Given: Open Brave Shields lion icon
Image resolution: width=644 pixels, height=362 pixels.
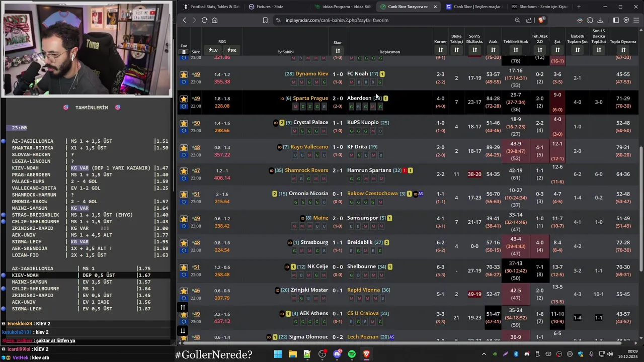Looking at the screenshot, I should [541, 20].
